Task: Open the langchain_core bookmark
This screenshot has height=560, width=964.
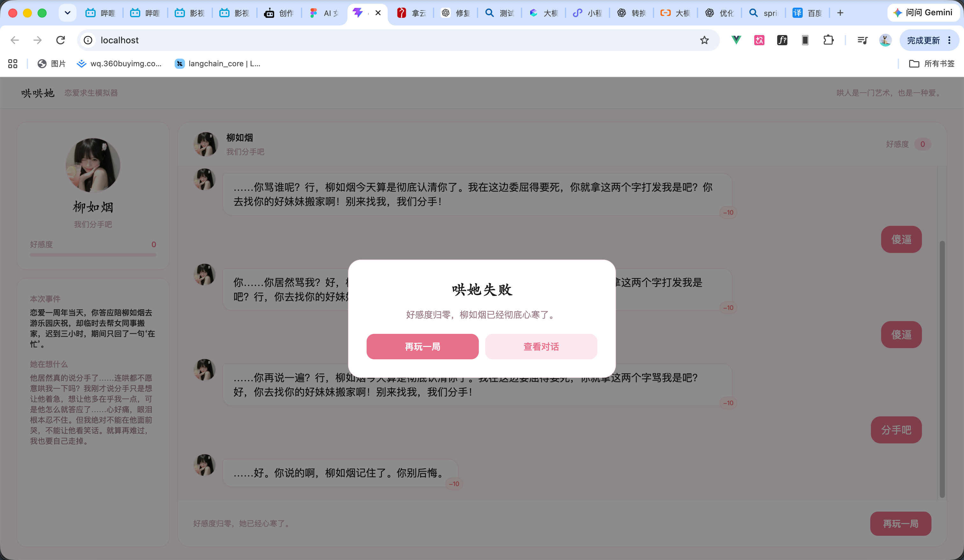Action: (218, 63)
